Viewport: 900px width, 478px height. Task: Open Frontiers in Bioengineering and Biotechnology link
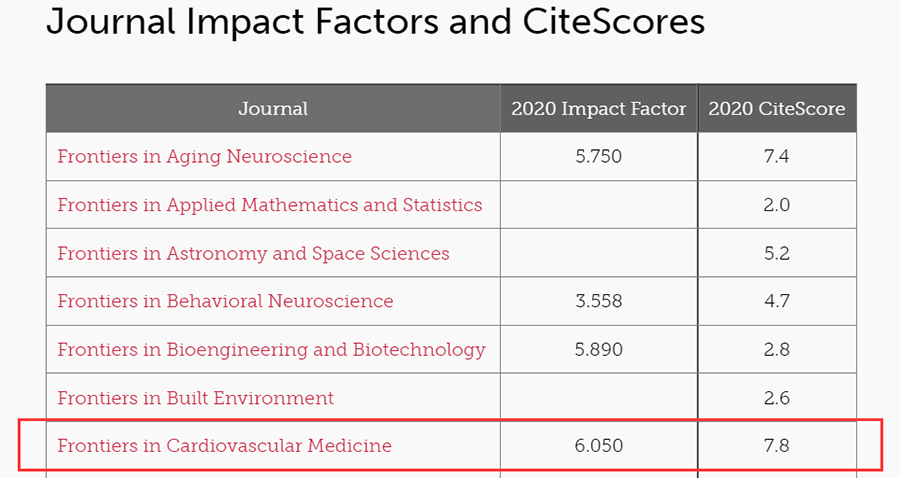click(271, 350)
